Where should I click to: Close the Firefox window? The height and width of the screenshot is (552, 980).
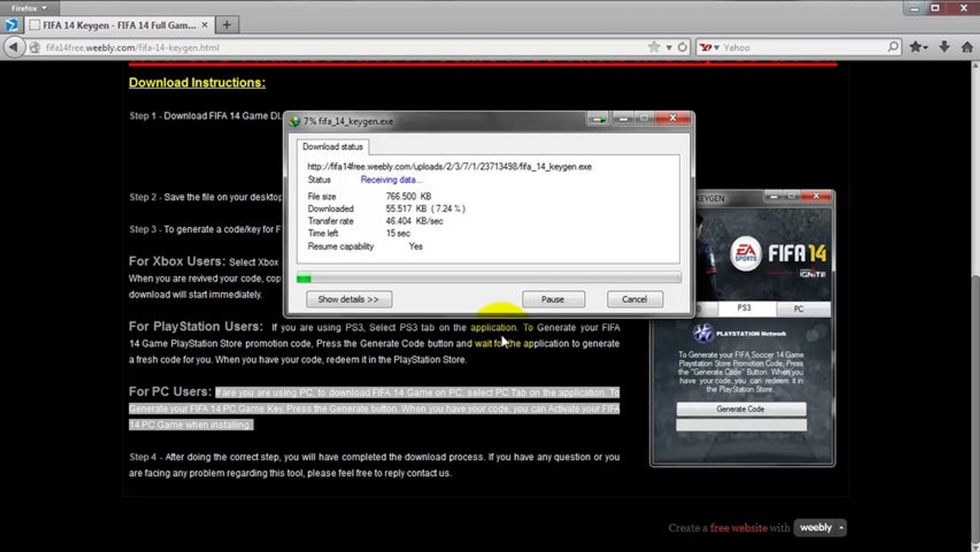click(x=963, y=8)
